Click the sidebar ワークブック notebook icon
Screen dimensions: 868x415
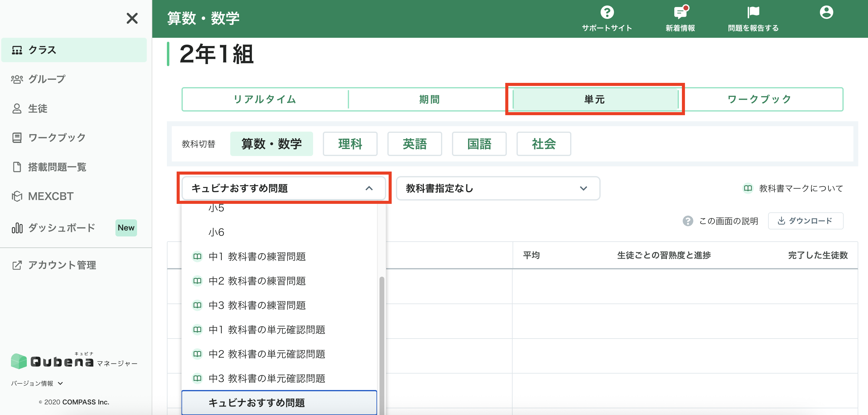17,137
